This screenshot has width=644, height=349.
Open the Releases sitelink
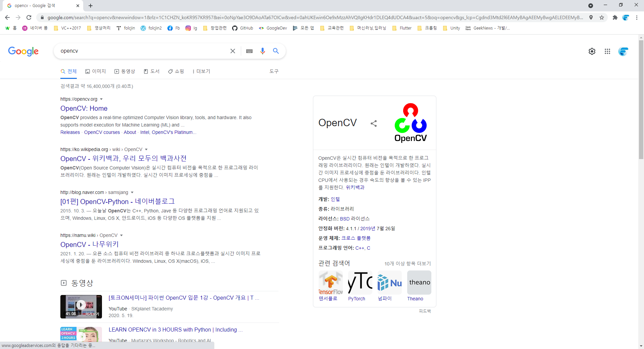(70, 133)
